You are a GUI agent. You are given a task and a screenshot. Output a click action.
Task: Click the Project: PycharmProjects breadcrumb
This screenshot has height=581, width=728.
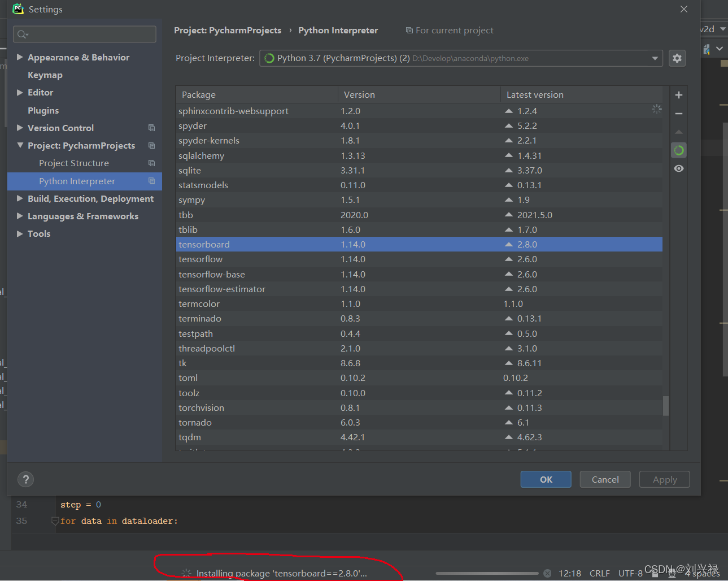click(228, 30)
